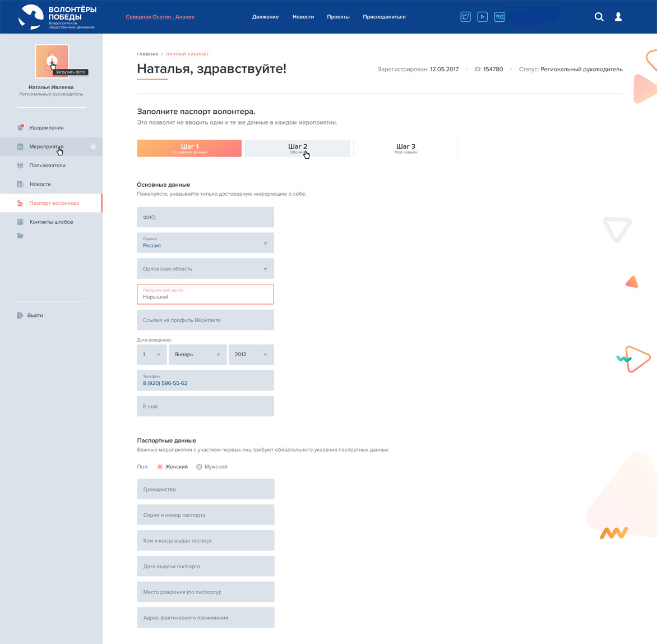
Task: Open site search magnifier icon
Action: (x=599, y=17)
